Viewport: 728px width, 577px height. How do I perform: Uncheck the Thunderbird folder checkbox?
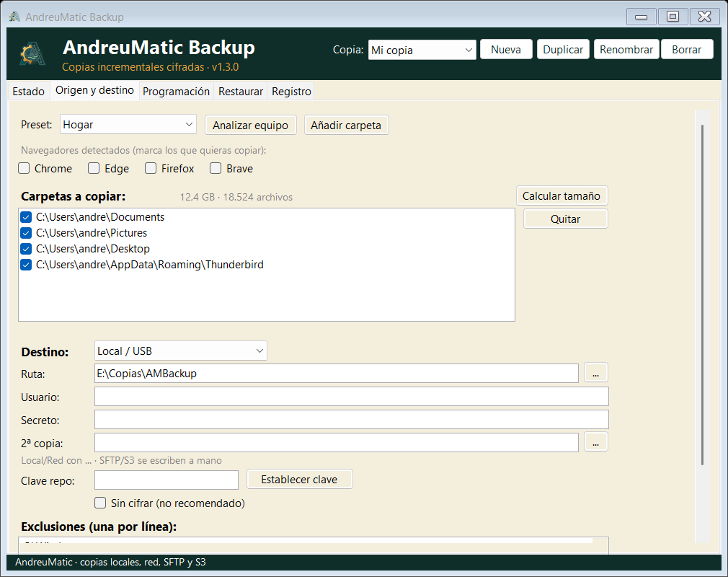click(26, 265)
